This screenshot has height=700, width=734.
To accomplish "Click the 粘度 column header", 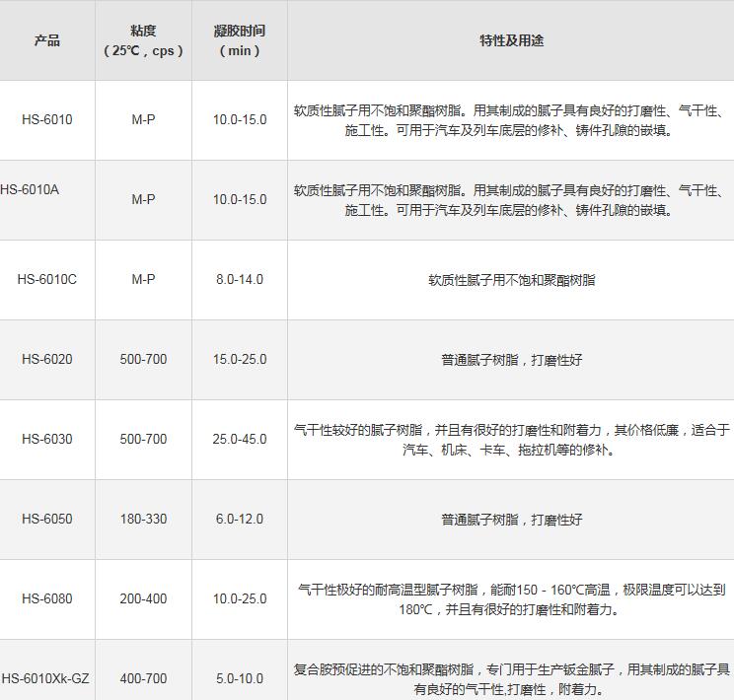I will click(143, 40).
